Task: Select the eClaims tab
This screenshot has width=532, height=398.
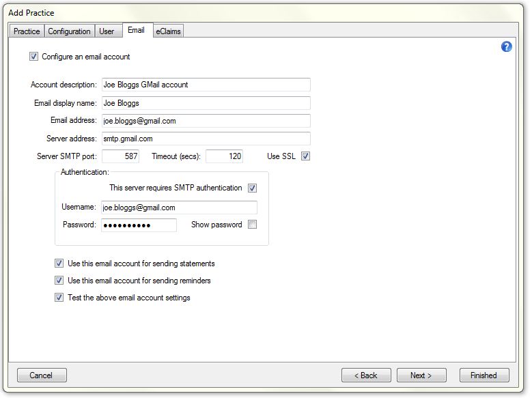Action: click(168, 31)
